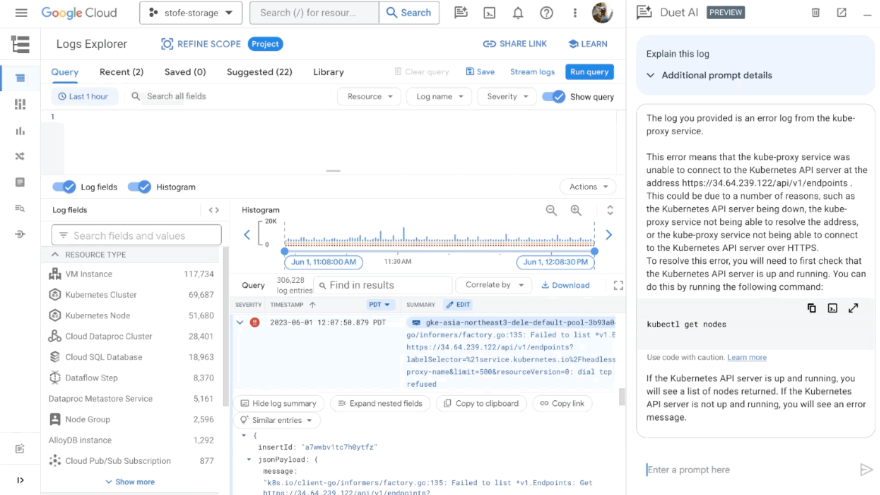Open the Cloud Shell terminal icon
This screenshot has height=495, width=880.
489,12
